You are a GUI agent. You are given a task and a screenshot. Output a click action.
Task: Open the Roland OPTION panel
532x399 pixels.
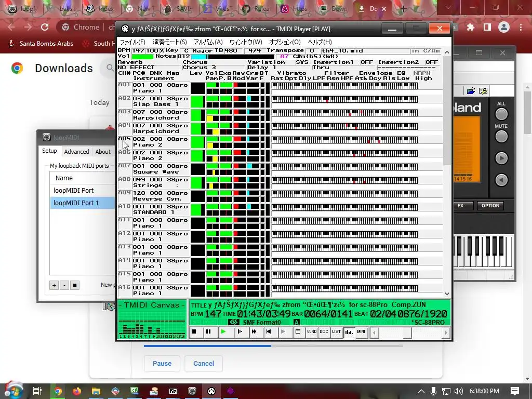click(490, 206)
